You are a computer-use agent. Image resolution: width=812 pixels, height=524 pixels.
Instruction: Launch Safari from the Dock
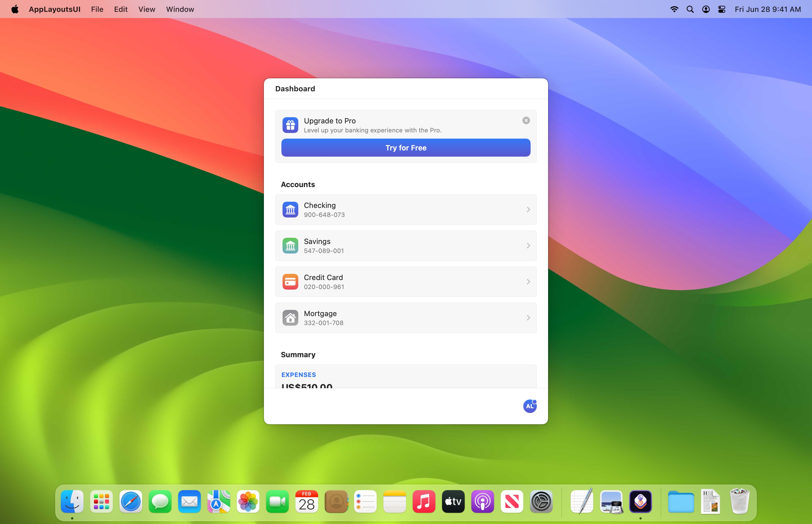pyautogui.click(x=131, y=501)
